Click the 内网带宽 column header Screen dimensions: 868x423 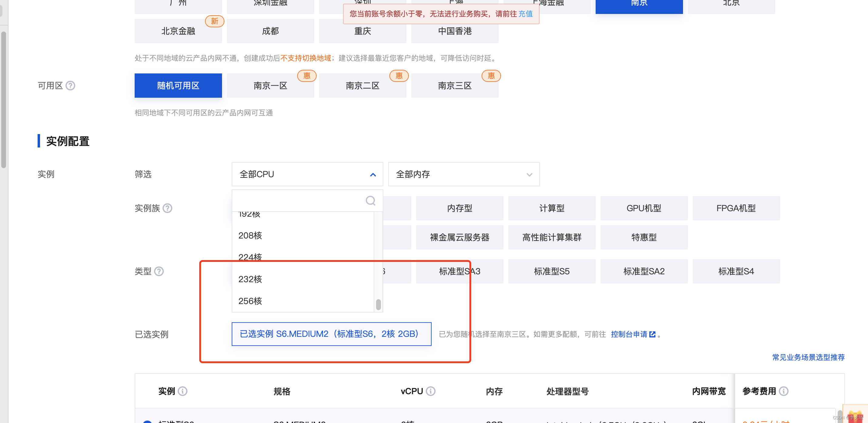click(x=709, y=391)
